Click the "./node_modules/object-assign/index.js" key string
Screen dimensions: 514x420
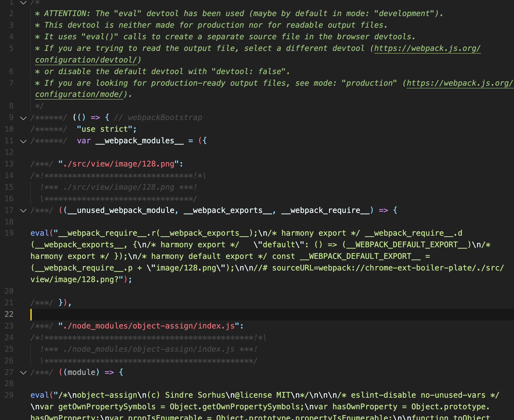(x=148, y=326)
